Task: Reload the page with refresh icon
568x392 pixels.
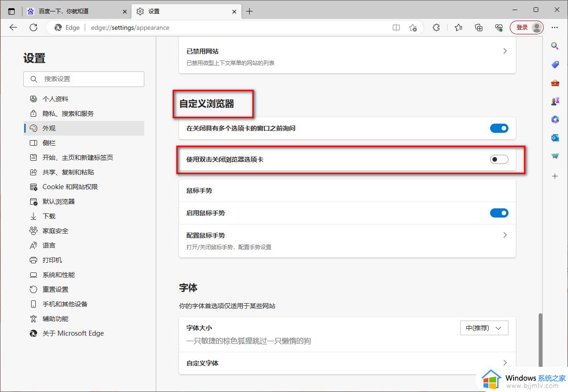Action: pyautogui.click(x=33, y=27)
